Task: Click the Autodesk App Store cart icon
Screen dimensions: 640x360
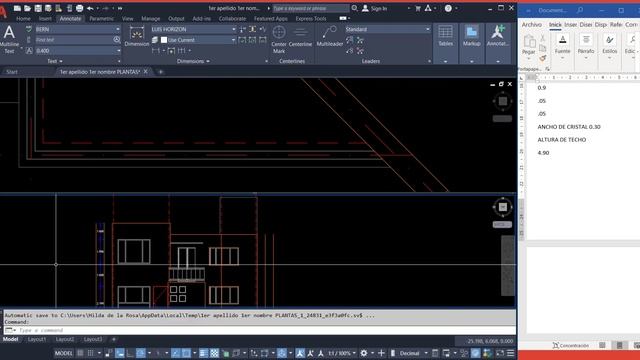Action: (x=418, y=8)
